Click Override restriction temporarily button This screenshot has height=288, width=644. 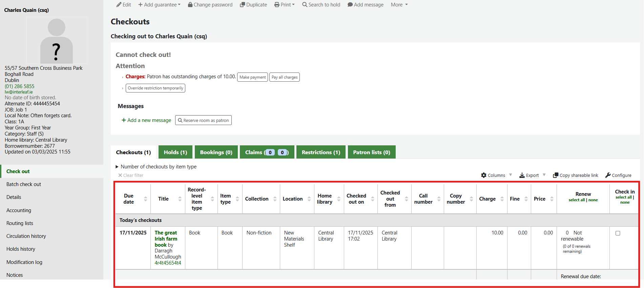tap(155, 88)
